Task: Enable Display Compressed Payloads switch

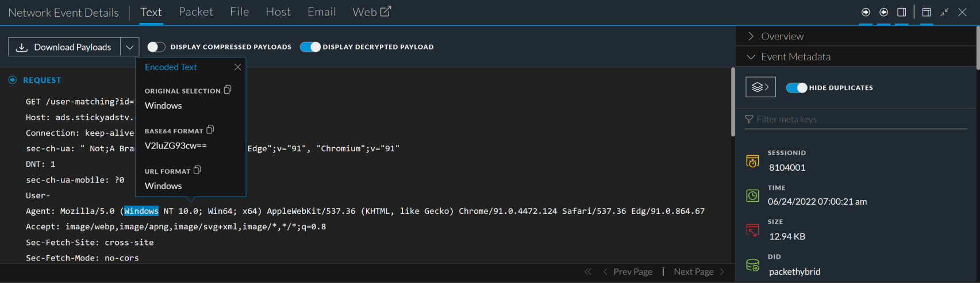Action: 156,47
